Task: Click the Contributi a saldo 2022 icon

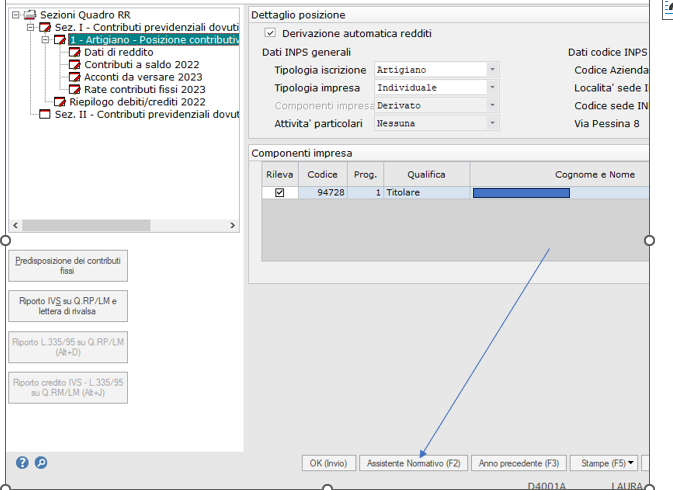Action: point(75,65)
